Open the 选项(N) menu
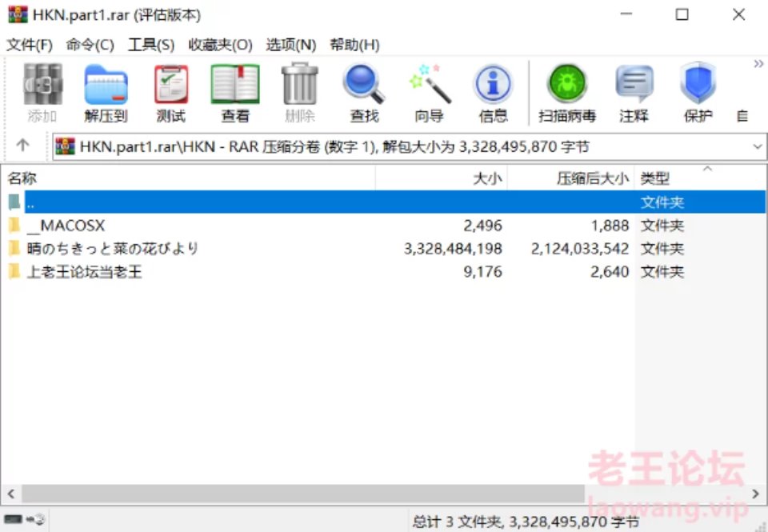Image resolution: width=768 pixels, height=532 pixels. point(291,45)
